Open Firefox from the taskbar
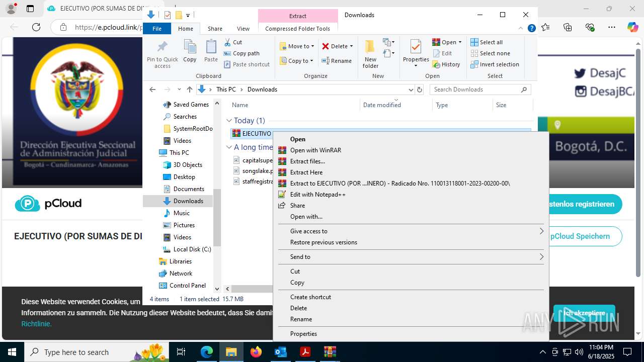The image size is (644, 362). 256,352
